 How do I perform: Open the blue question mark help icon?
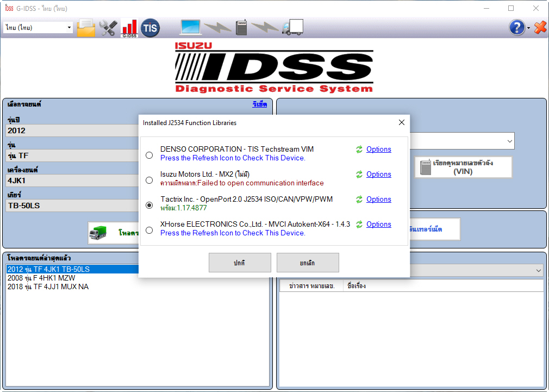click(517, 27)
